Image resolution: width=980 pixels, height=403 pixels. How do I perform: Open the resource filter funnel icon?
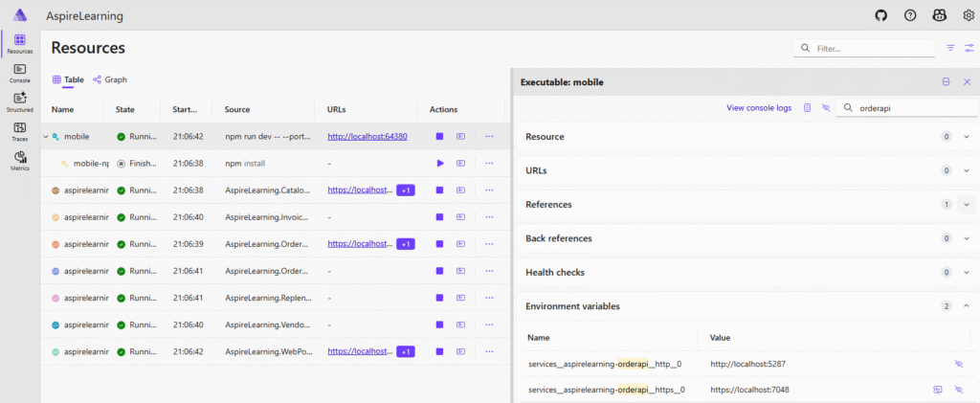coord(950,48)
